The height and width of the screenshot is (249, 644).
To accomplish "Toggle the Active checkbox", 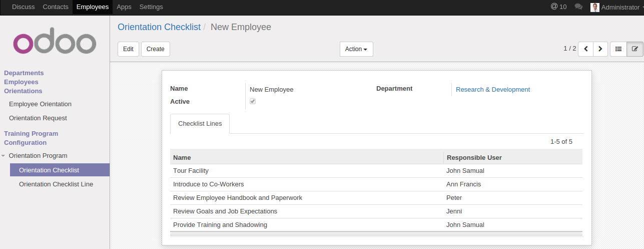I will [x=253, y=101].
